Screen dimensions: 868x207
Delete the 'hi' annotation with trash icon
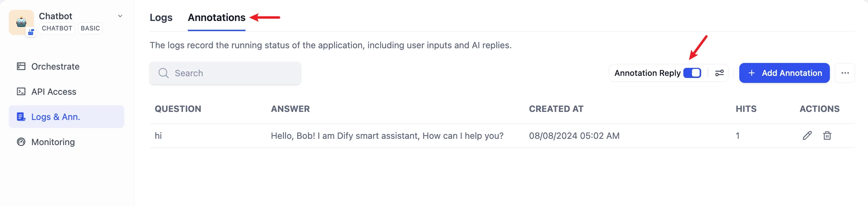[x=827, y=136]
